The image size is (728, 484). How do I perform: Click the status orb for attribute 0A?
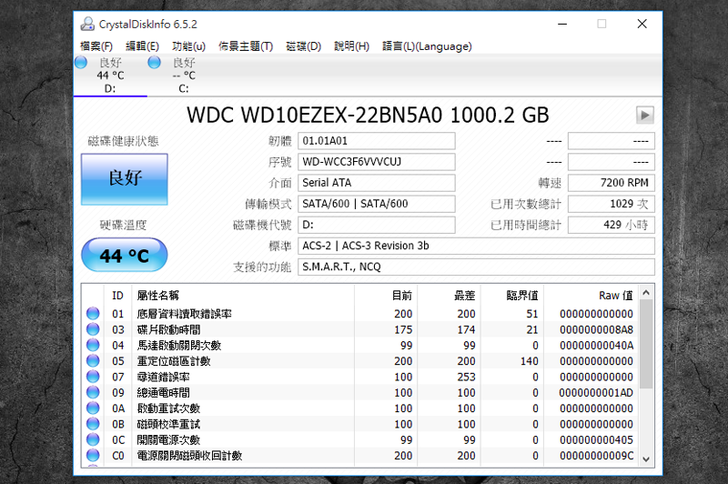point(93,408)
